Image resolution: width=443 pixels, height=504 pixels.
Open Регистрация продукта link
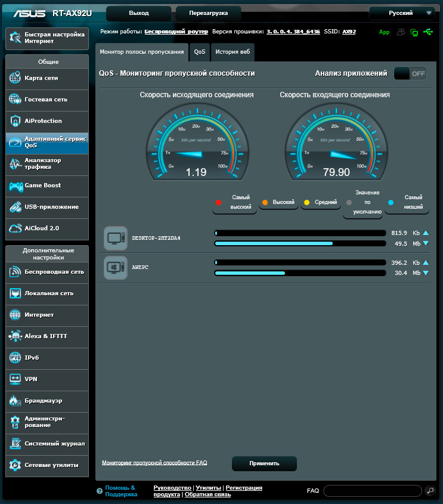[x=244, y=488]
